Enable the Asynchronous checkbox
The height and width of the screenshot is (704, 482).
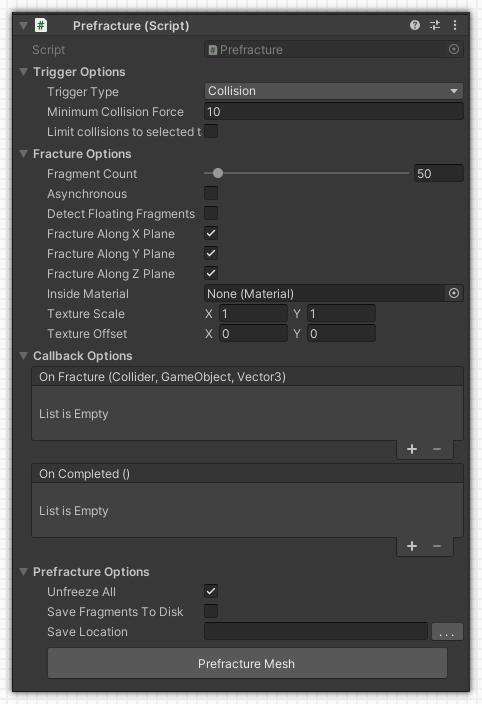[211, 194]
